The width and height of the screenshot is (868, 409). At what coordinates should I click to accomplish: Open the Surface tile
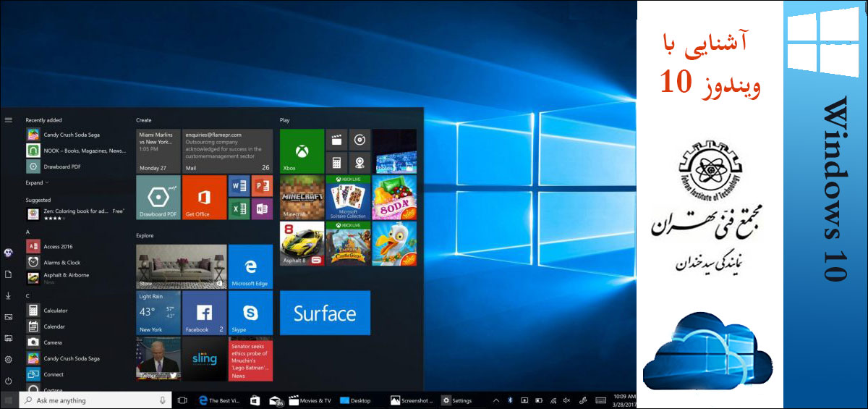[x=325, y=313]
